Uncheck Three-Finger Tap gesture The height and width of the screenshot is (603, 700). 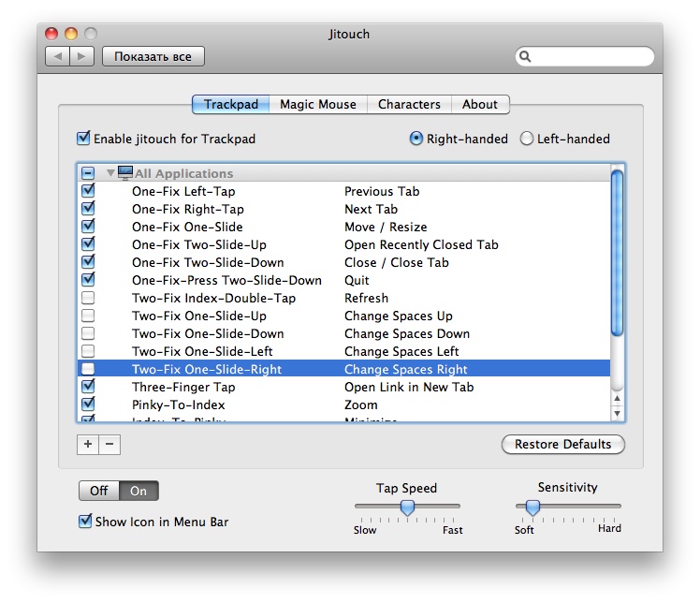coord(88,387)
